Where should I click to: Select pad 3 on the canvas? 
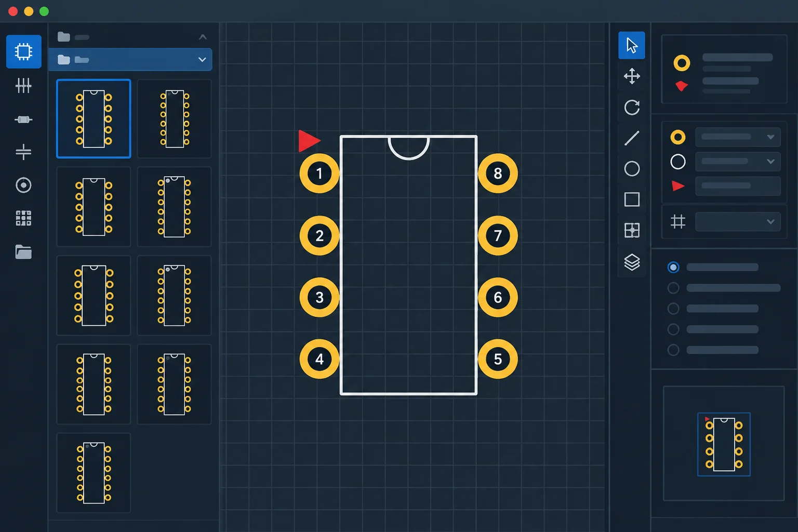click(x=320, y=297)
